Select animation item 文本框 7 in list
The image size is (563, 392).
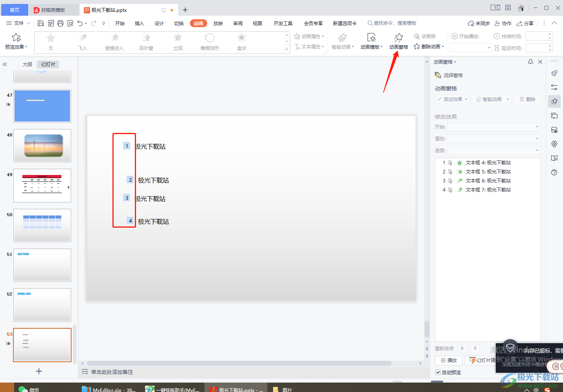pos(488,190)
